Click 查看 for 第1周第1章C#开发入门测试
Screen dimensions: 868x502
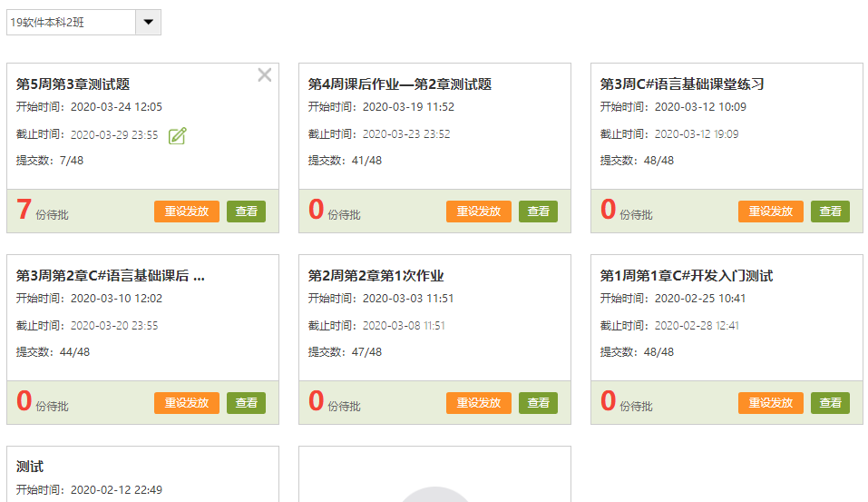(830, 403)
